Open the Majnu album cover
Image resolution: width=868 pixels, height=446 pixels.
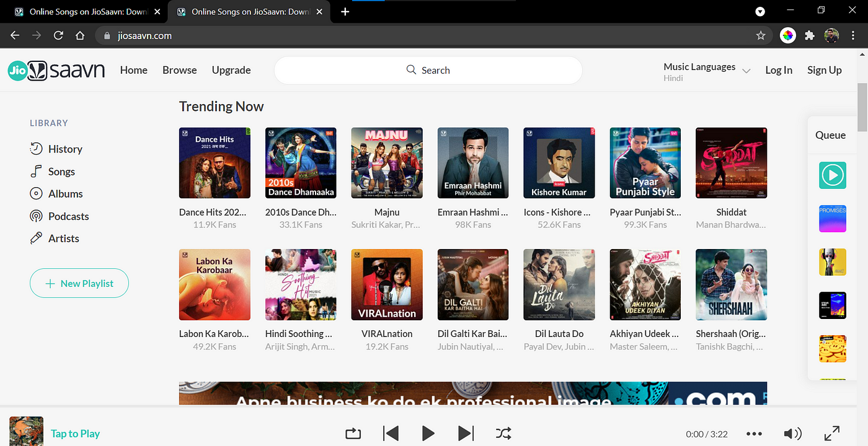[x=387, y=163]
